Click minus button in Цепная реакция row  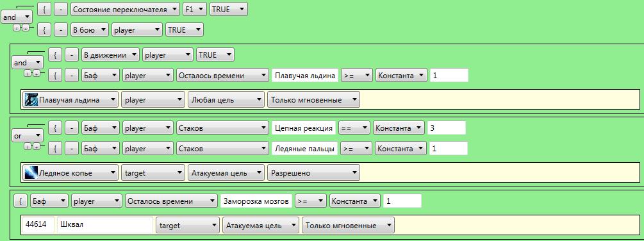[72, 128]
